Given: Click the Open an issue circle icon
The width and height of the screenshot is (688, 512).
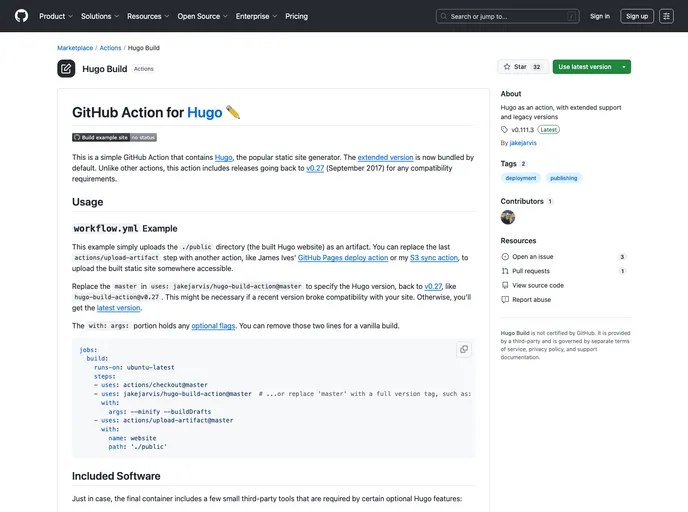Looking at the screenshot, I should 505,257.
